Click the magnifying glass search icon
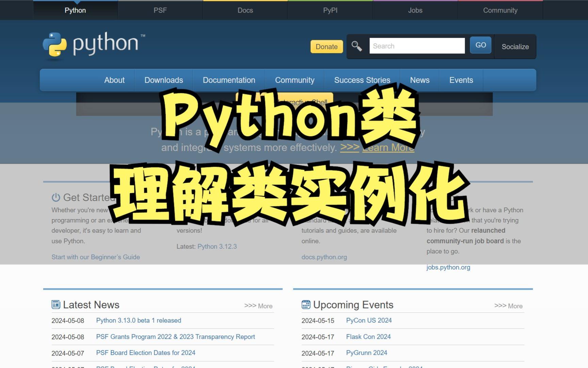This screenshot has width=588, height=368. 357,46
